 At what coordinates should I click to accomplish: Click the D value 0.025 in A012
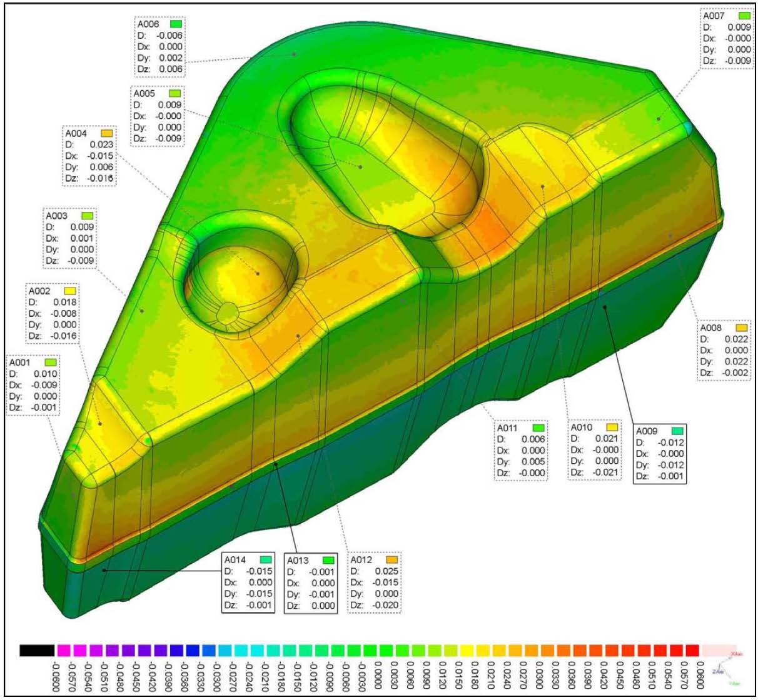point(387,571)
